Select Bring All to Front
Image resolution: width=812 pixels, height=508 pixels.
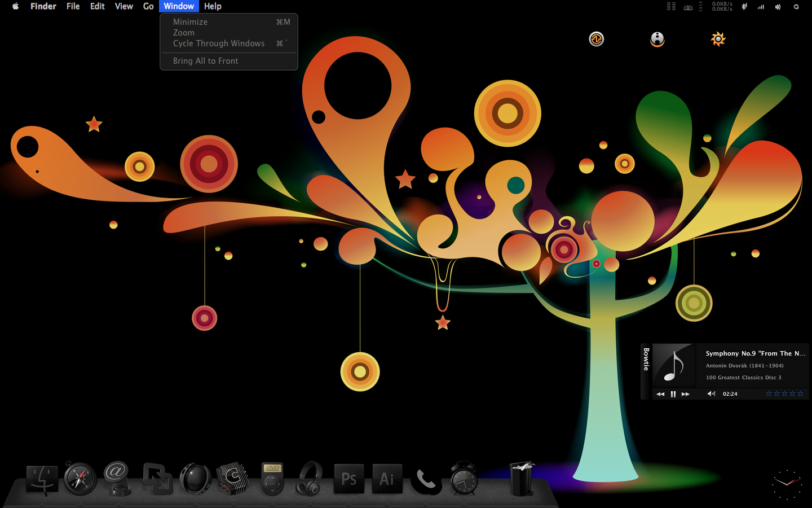click(229, 61)
